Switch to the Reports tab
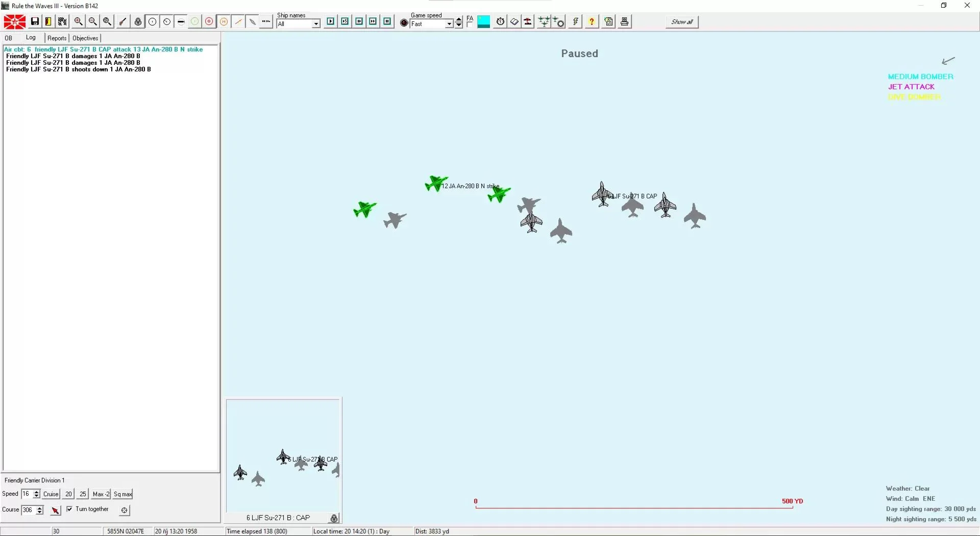Image resolution: width=980 pixels, height=536 pixels. 57,38
